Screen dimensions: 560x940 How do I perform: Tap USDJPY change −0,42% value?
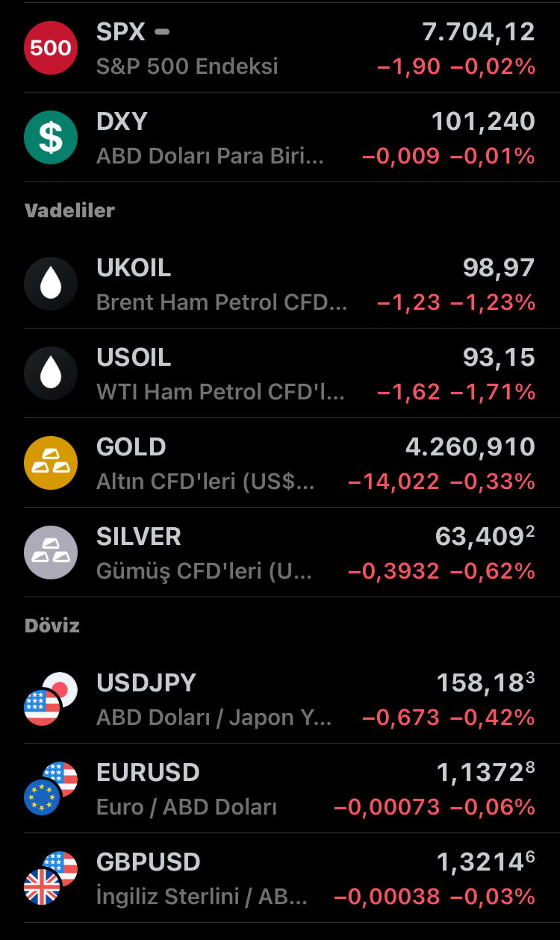pos(493,718)
